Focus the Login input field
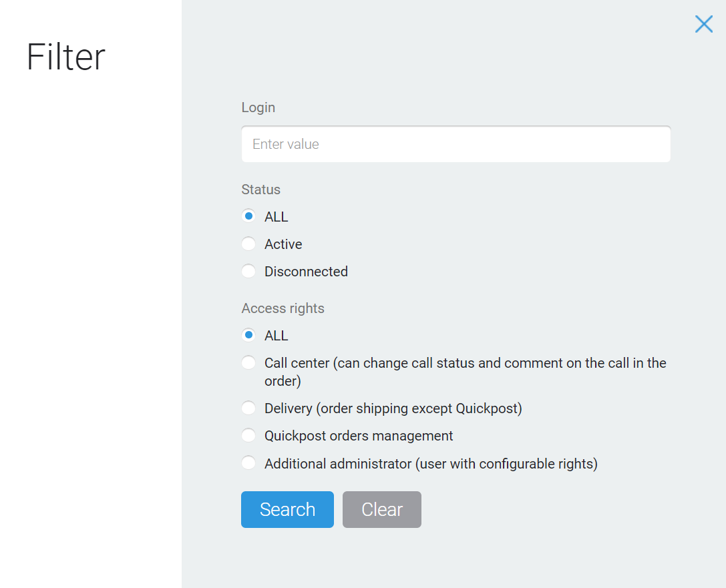Viewport: 726px width, 588px height. click(456, 144)
